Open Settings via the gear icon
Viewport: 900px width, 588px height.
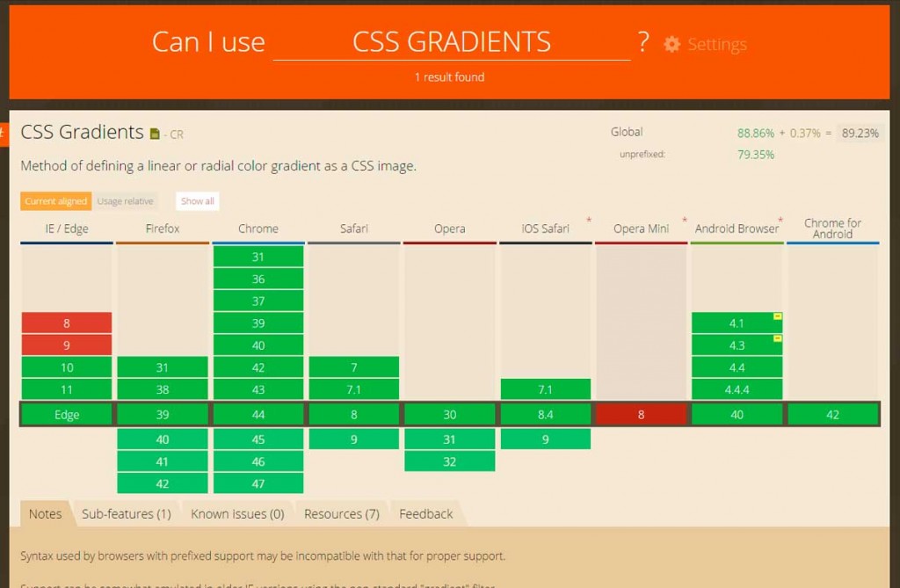(672, 44)
